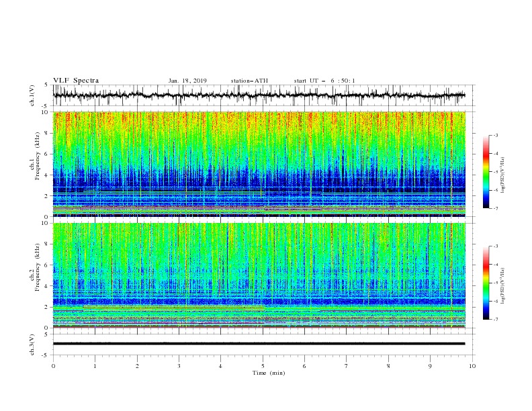Click time axis tick label "7"
Screen dimensions: 532x411
pos(347,366)
